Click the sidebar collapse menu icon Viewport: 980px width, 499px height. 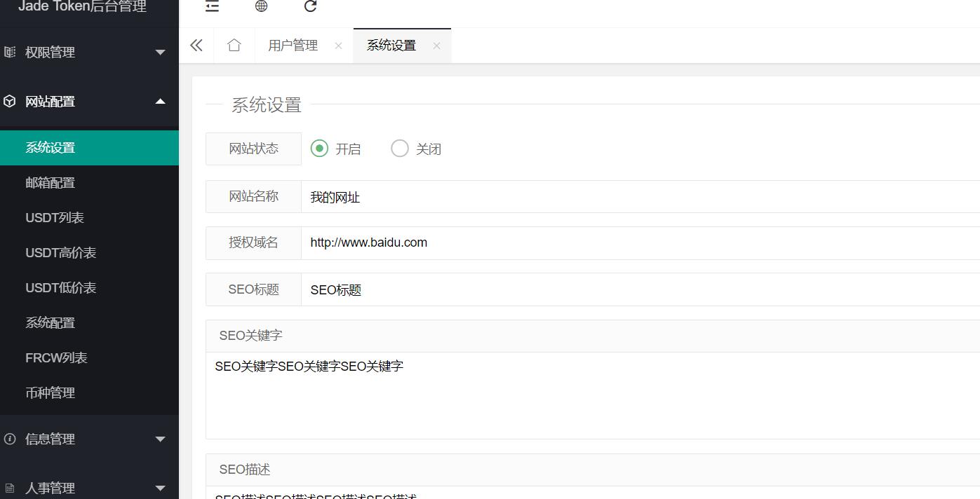pyautogui.click(x=212, y=6)
